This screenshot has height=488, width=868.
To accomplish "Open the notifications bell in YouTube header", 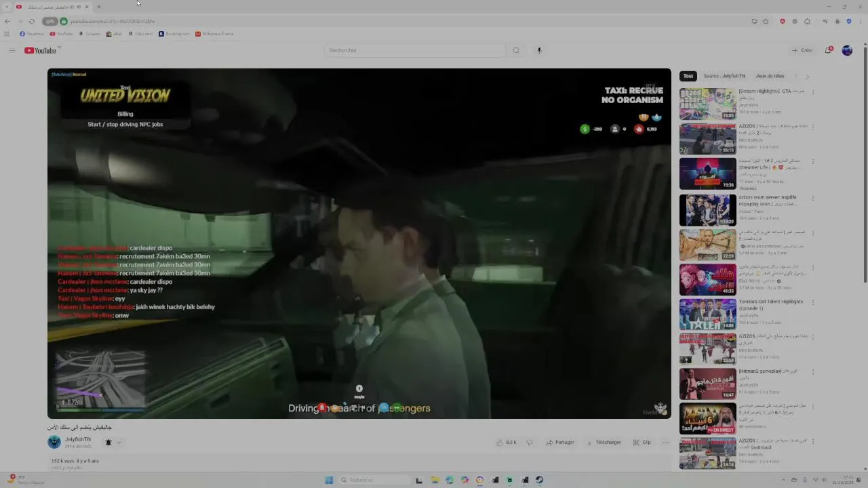I will tap(828, 50).
